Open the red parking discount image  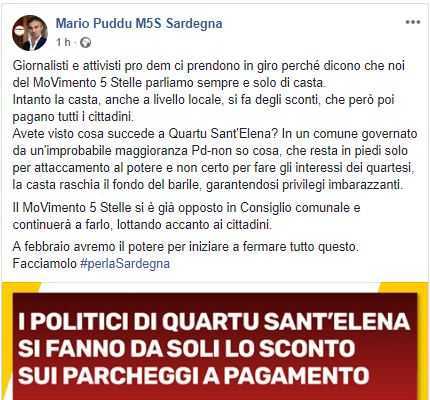[215, 341]
